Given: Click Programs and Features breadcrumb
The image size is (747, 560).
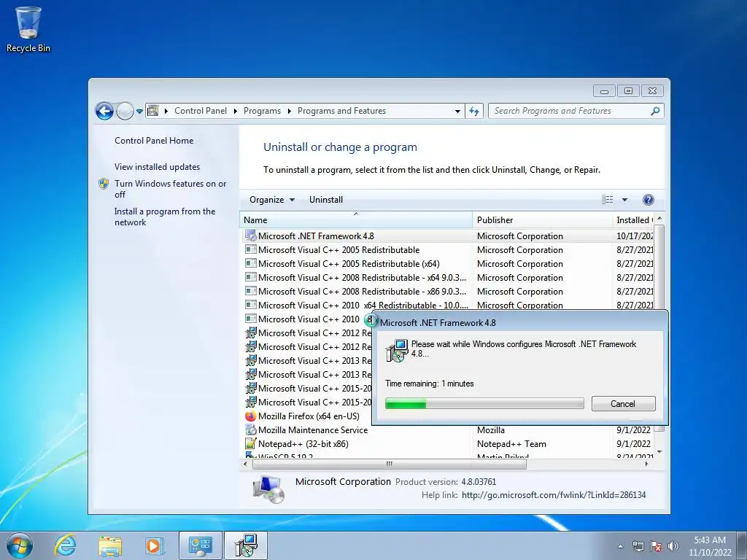Looking at the screenshot, I should [341, 111].
